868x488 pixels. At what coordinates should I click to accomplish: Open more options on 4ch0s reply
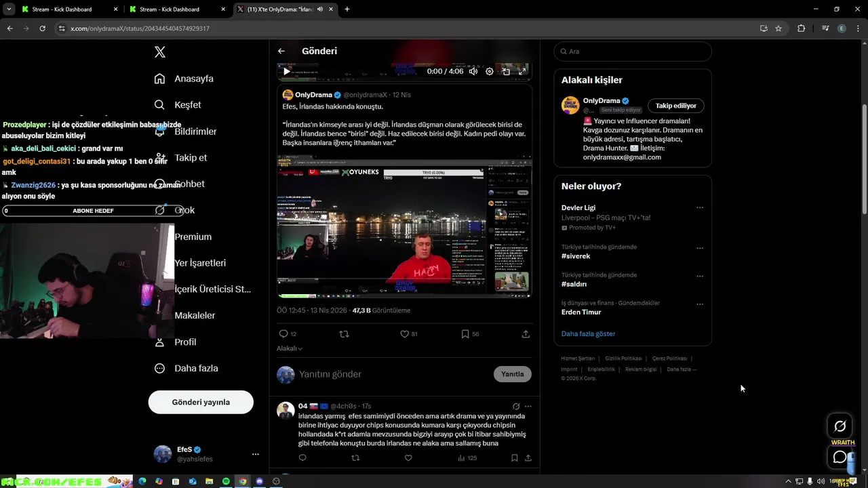click(528, 407)
